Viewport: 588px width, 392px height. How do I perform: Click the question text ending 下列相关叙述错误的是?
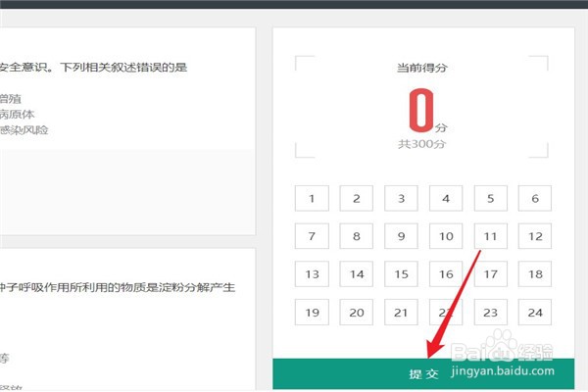[x=93, y=68]
